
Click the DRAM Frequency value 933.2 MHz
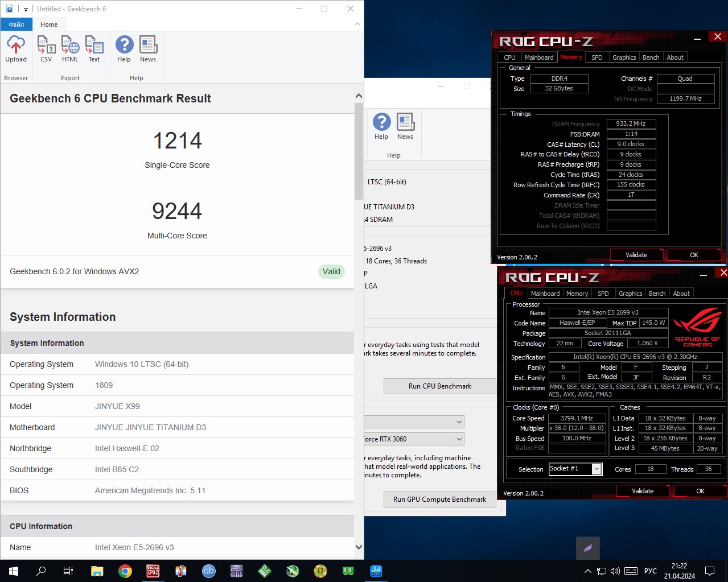(631, 123)
